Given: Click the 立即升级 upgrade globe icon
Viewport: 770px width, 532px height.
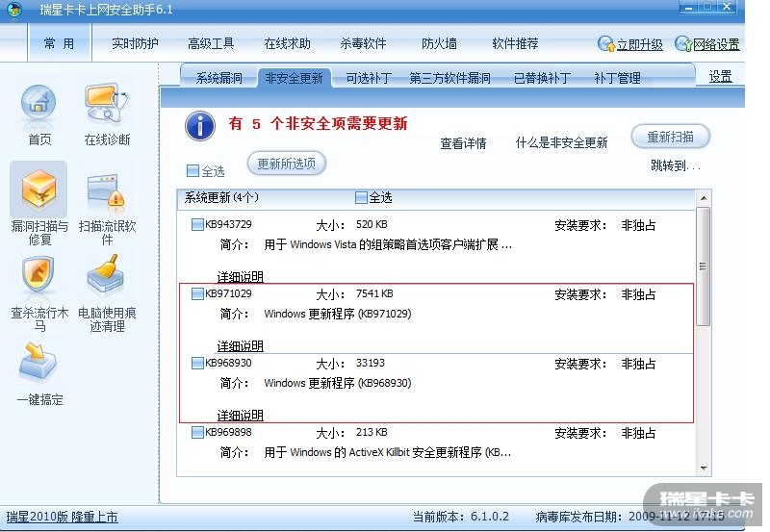Looking at the screenshot, I should point(606,43).
